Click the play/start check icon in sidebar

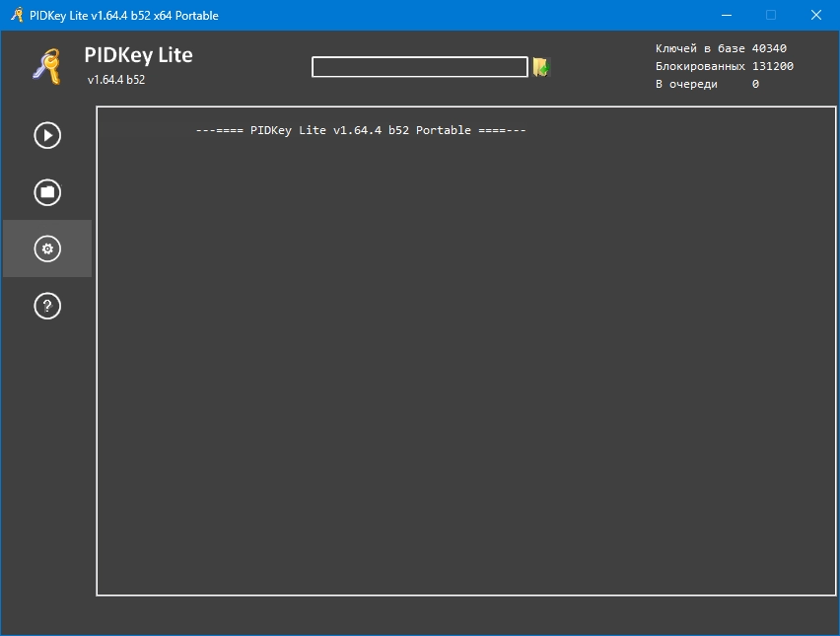[x=47, y=135]
